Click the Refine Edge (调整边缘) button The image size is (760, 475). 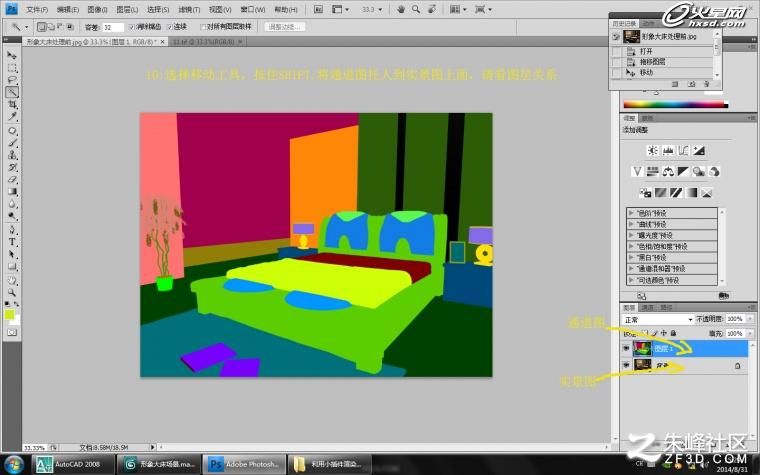click(x=285, y=27)
